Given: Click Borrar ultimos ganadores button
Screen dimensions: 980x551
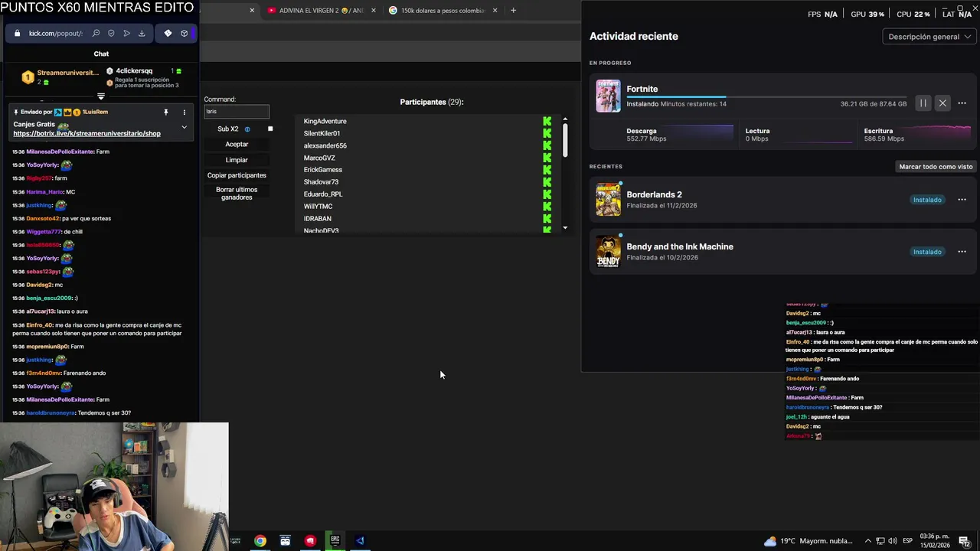Looking at the screenshot, I should point(237,193).
